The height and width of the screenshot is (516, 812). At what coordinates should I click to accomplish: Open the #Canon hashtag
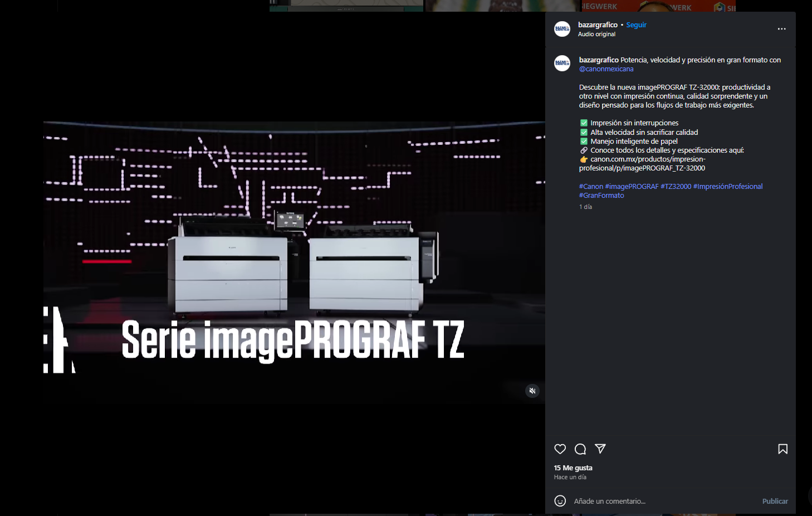591,187
